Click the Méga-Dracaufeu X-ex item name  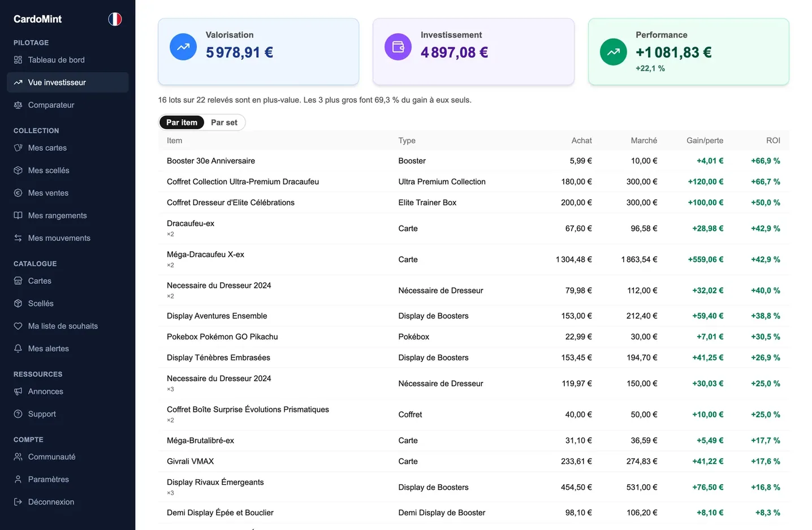coord(205,255)
